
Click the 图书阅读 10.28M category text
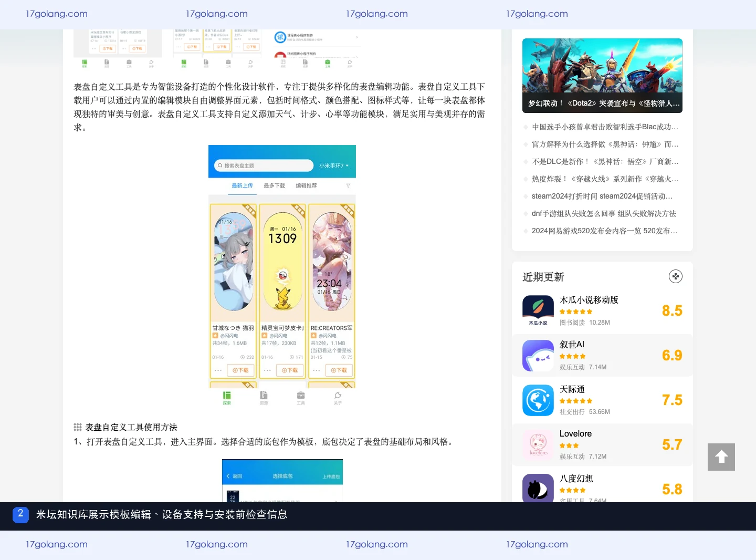585,323
